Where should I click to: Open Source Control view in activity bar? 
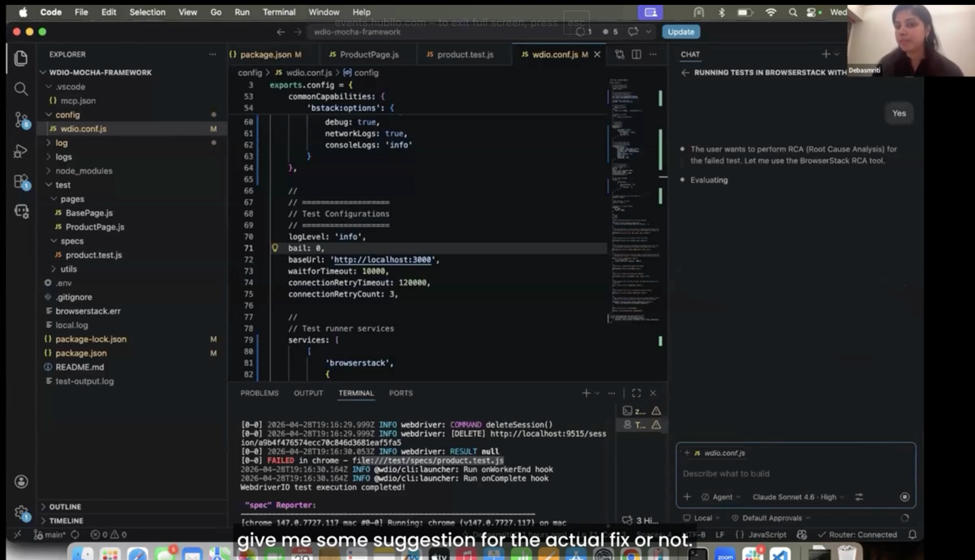click(x=21, y=120)
